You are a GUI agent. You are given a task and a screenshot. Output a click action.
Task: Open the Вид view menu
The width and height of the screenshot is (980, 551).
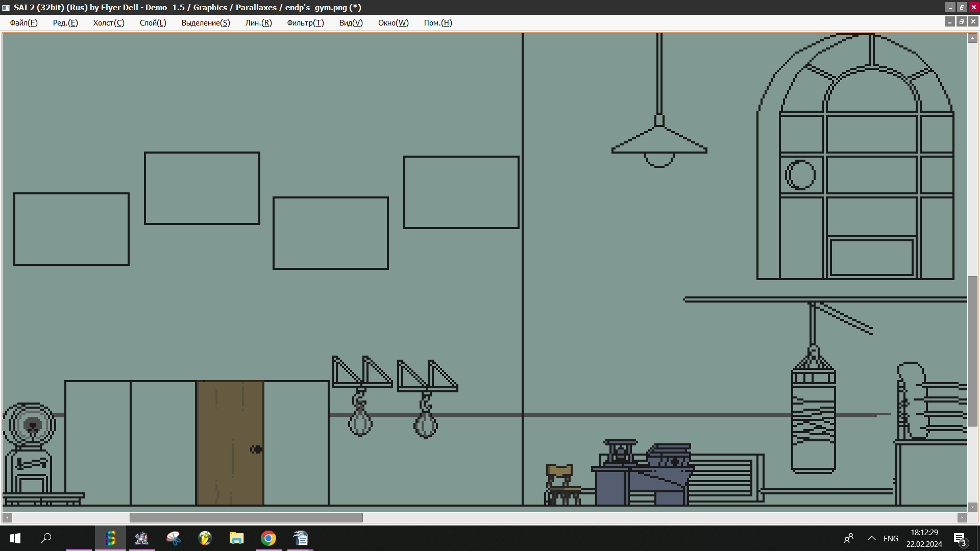(351, 23)
